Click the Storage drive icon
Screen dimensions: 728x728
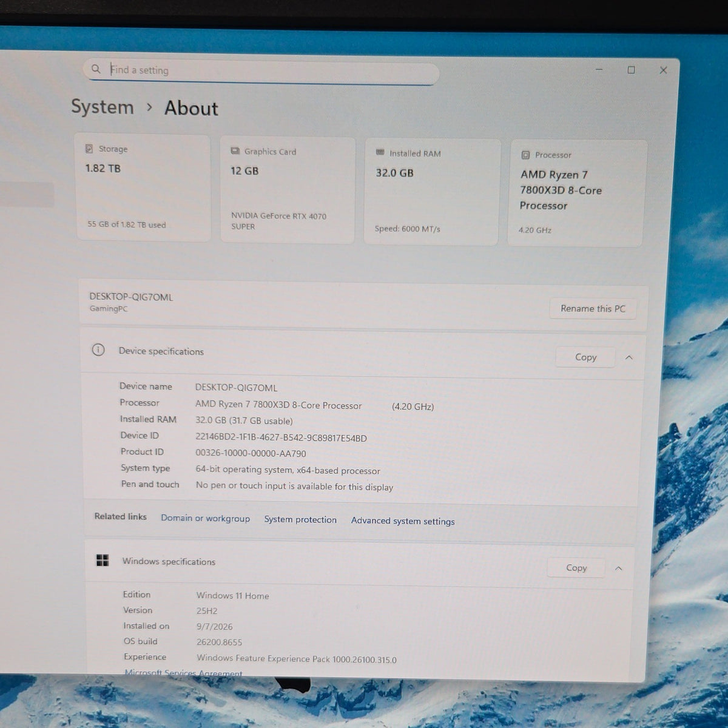pyautogui.click(x=89, y=149)
